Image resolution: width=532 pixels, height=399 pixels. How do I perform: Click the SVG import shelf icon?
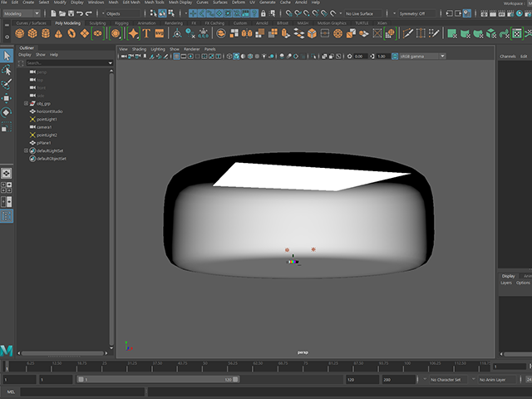[x=159, y=33]
